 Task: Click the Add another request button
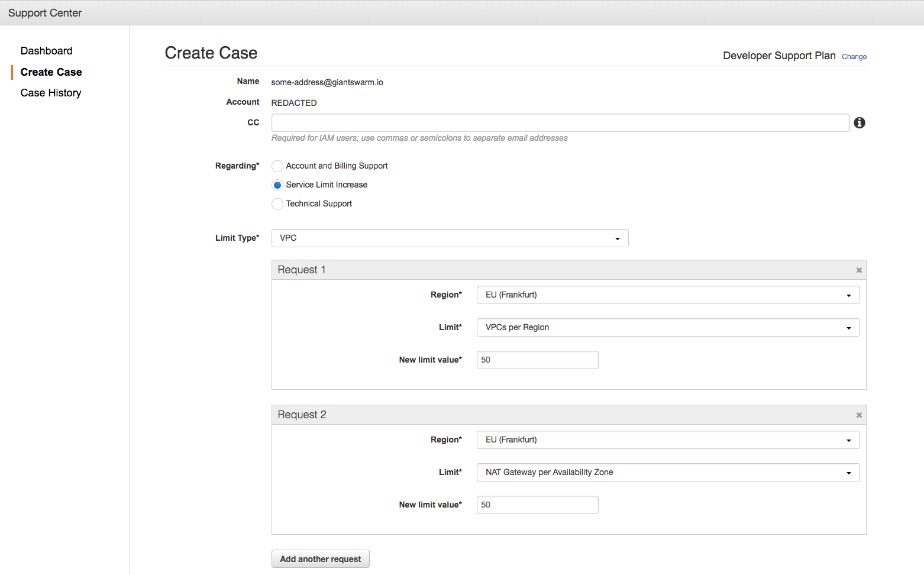click(x=320, y=558)
